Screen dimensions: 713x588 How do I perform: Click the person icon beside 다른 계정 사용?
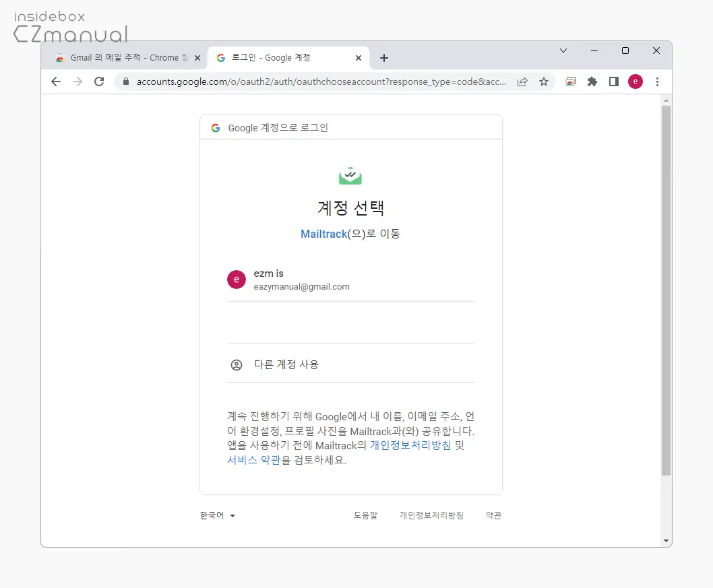point(237,365)
